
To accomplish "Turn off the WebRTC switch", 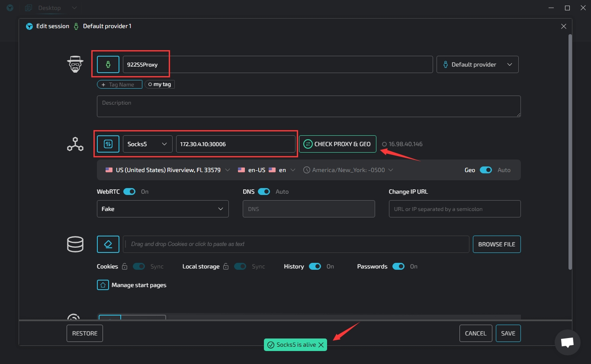I will tap(129, 192).
